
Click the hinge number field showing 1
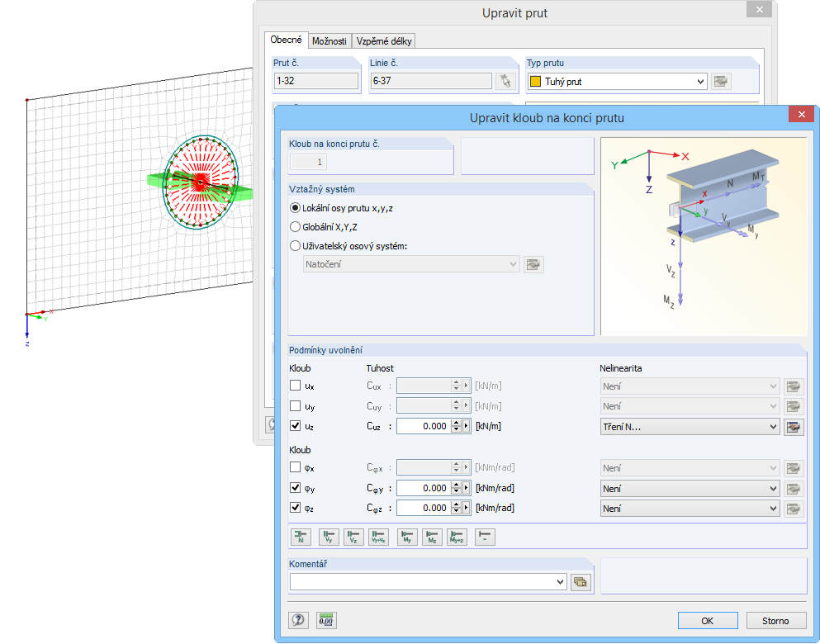pos(309,162)
